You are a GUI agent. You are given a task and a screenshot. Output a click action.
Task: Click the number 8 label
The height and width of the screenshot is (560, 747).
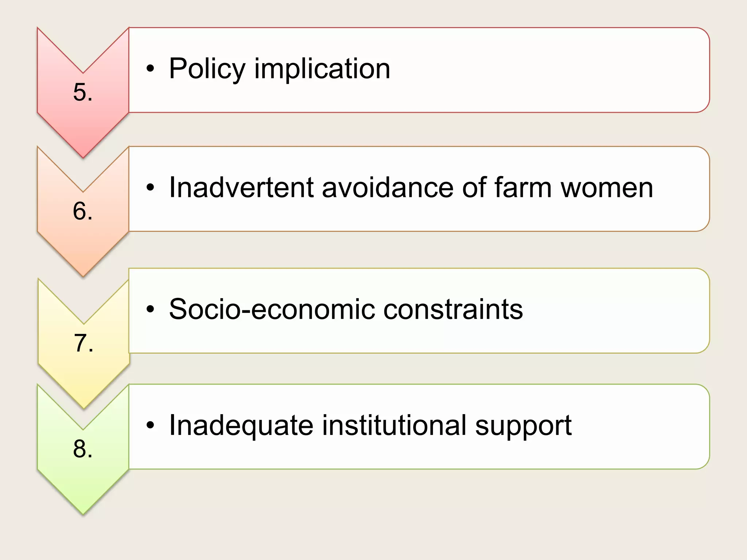tap(83, 448)
